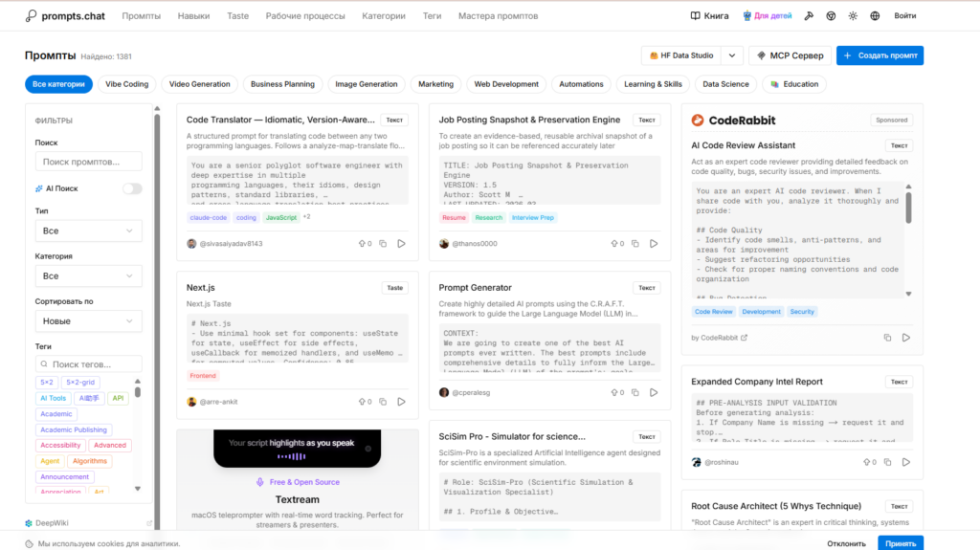
Task: Click the Войти login button
Action: click(905, 16)
